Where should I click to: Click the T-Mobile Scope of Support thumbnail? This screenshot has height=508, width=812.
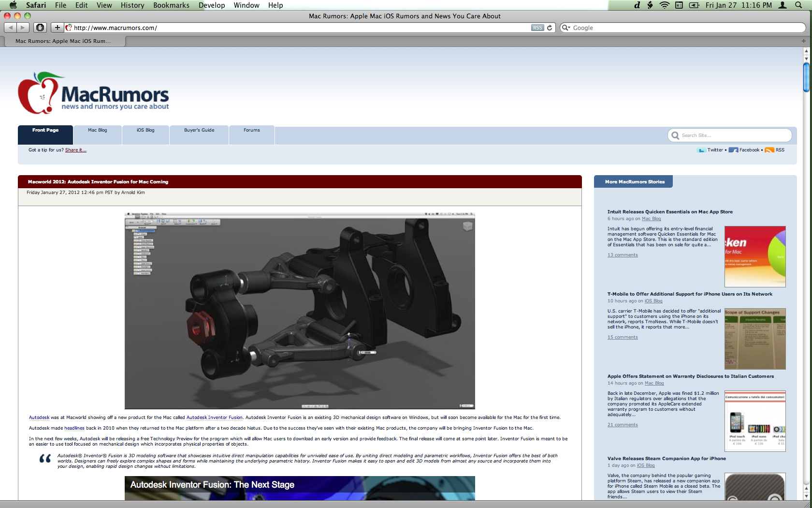[x=755, y=339]
